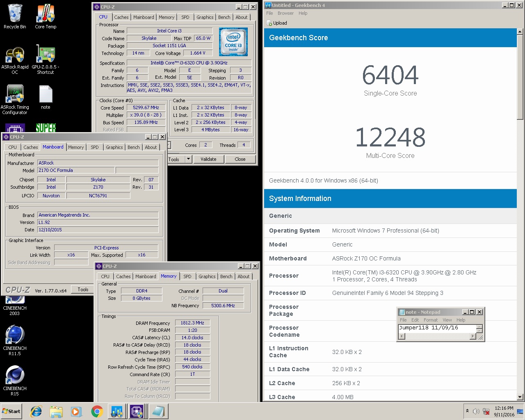This screenshot has height=420, width=525.
Task: Open Tools dropdown arrow in top CPU-Z window
Action: tap(188, 159)
